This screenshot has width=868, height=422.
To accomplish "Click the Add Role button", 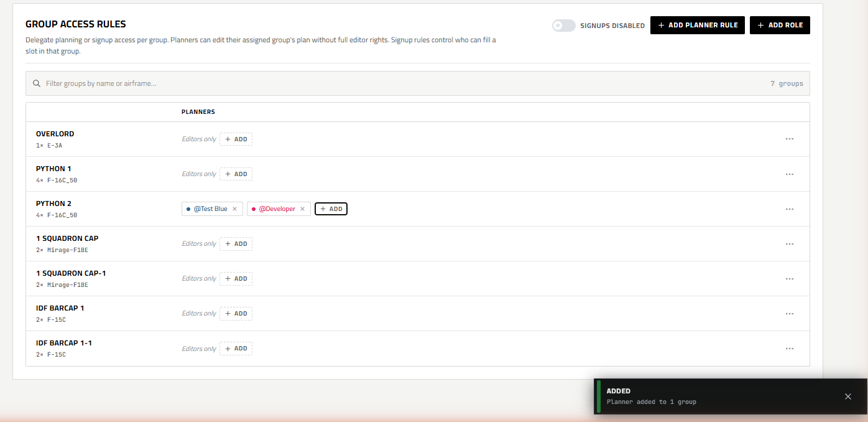I will (780, 26).
